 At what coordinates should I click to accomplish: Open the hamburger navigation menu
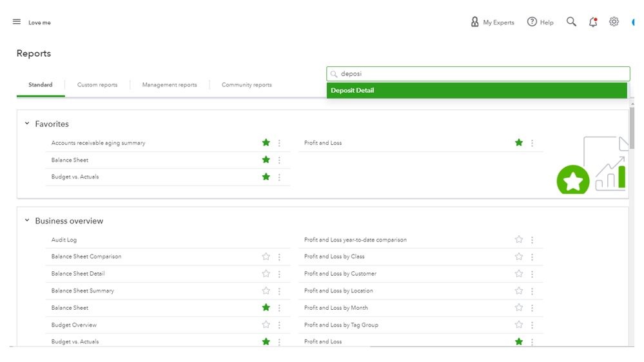point(17,22)
